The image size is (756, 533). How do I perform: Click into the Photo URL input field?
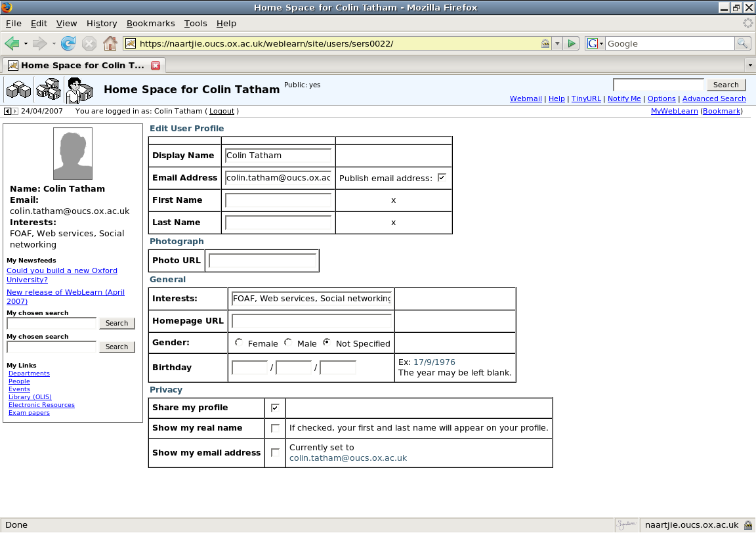coord(262,261)
